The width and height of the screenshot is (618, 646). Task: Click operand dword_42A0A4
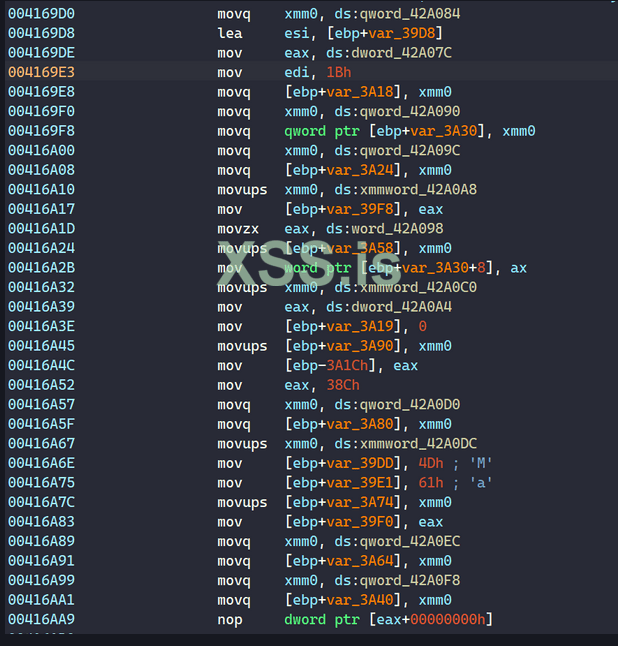[402, 307]
